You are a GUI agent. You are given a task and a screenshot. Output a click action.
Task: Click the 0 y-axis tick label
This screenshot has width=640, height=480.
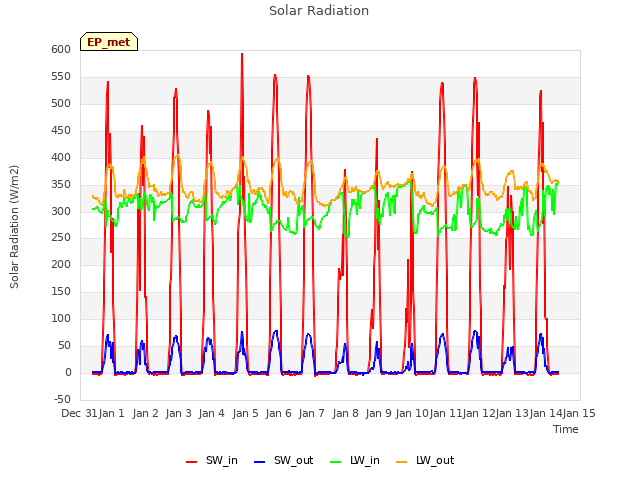coord(69,373)
